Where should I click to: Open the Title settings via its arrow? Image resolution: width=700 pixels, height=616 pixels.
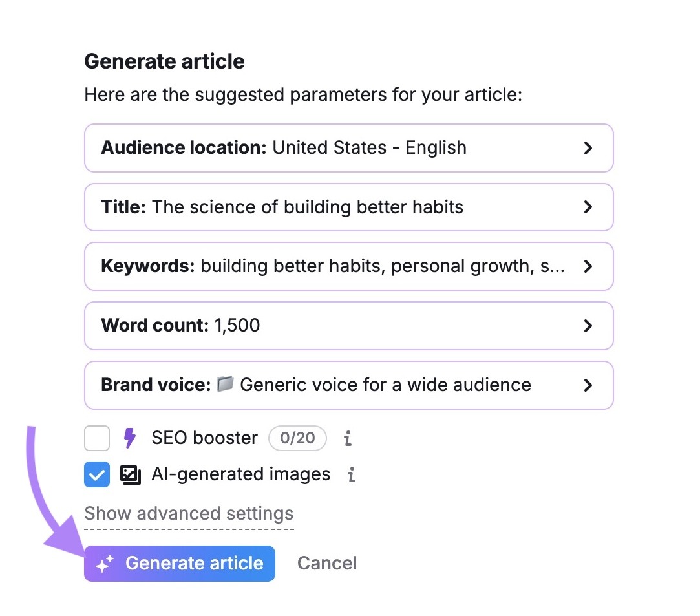point(588,207)
